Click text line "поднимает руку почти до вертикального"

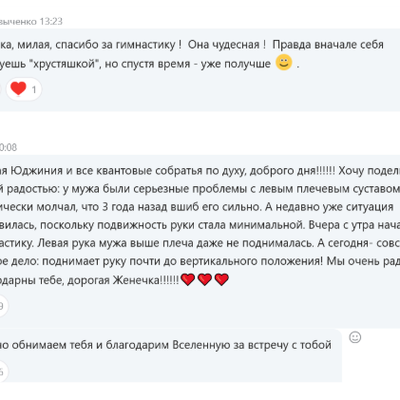[182, 261]
